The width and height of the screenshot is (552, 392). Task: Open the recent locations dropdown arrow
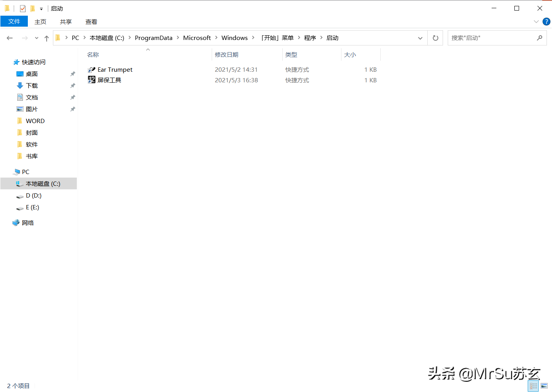coord(36,38)
